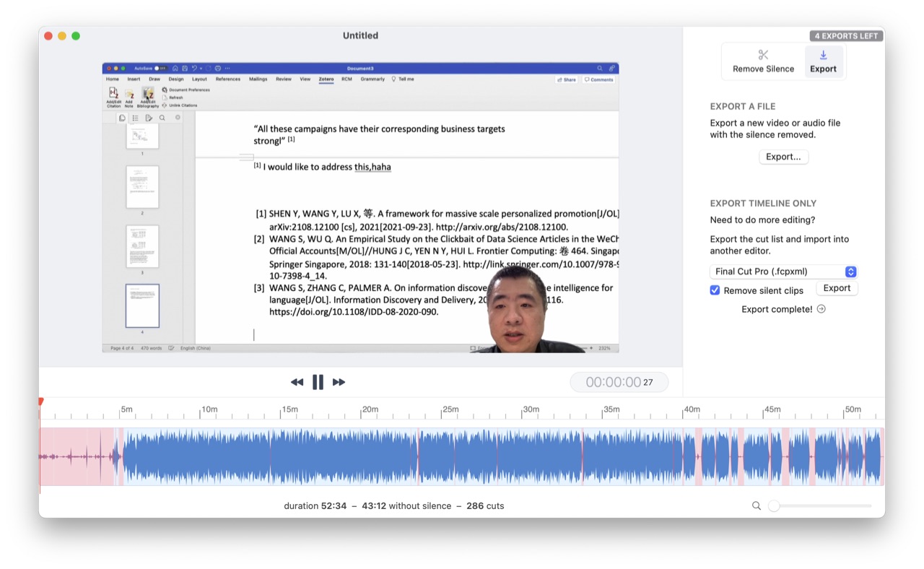The image size is (924, 569).
Task: Click the rewind playback icon
Action: [297, 382]
